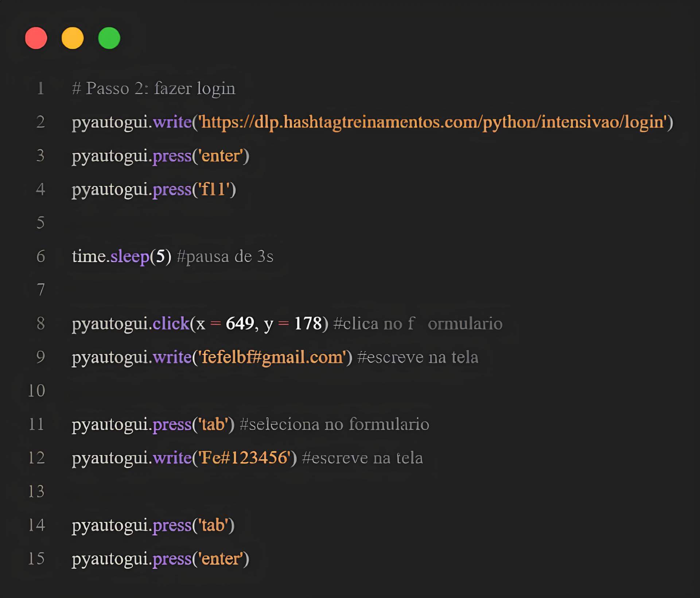
Task: Click the "#seleciona no formulario" comment
Action: 334,424
